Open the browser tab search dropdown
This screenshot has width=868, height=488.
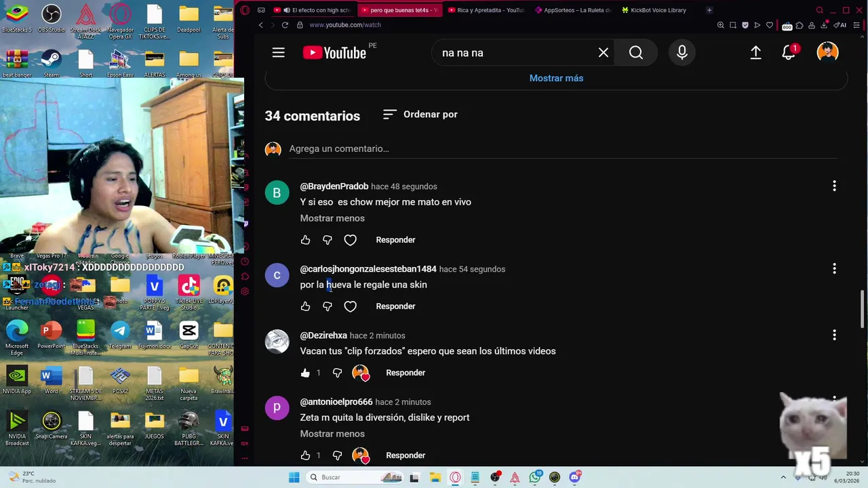click(x=819, y=10)
